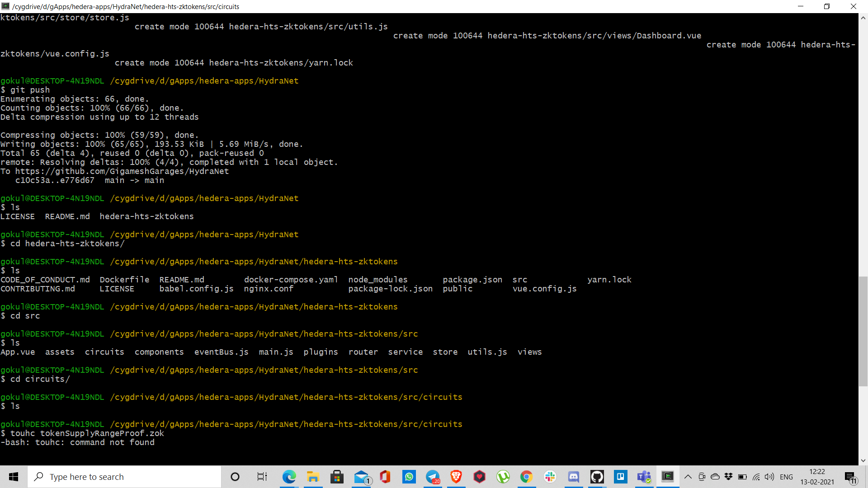Open Microsoft Teams taskbar icon
Image resolution: width=868 pixels, height=488 pixels.
pyautogui.click(x=644, y=477)
